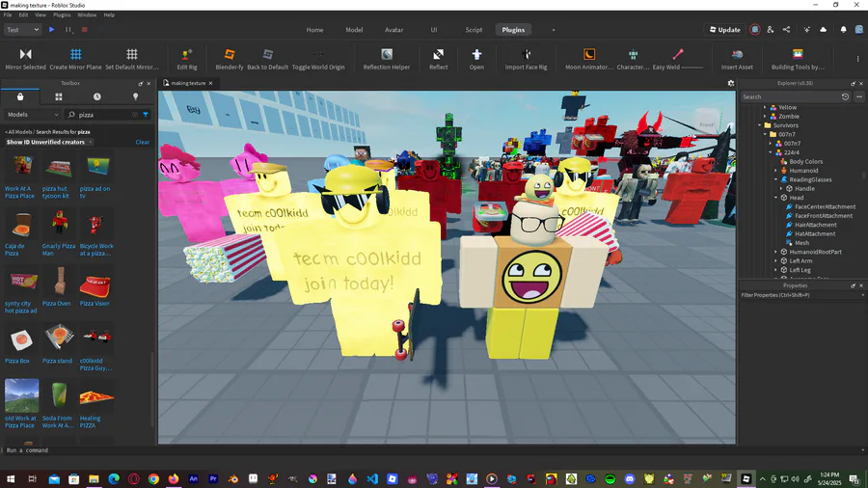The height and width of the screenshot is (488, 868).
Task: Open Building Tools by F3X
Action: coord(798,59)
